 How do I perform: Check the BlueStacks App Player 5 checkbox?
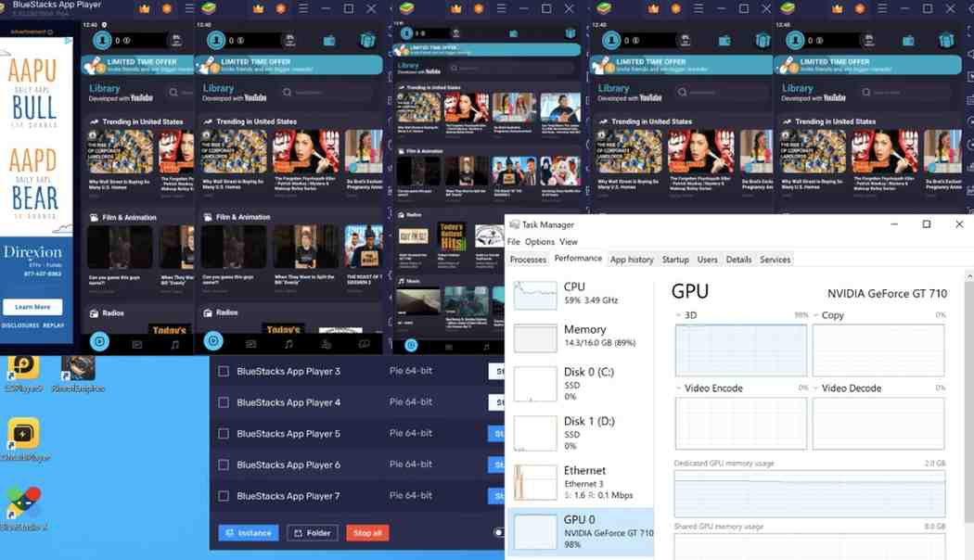coord(224,433)
